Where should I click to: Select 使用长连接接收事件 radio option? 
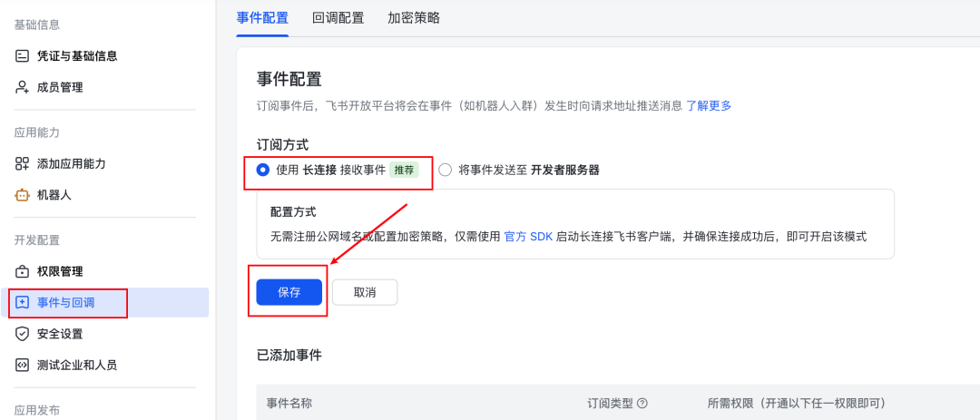tap(263, 170)
